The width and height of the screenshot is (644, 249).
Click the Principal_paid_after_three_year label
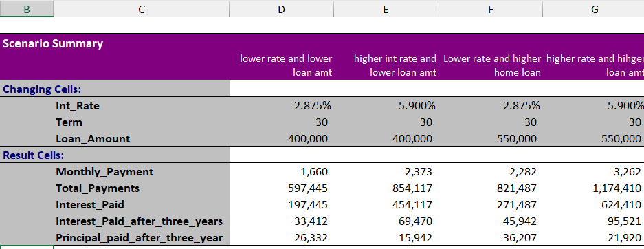pyautogui.click(x=140, y=237)
